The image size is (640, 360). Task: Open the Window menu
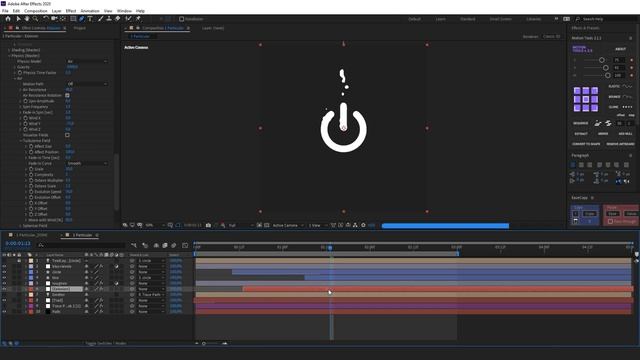click(x=124, y=11)
